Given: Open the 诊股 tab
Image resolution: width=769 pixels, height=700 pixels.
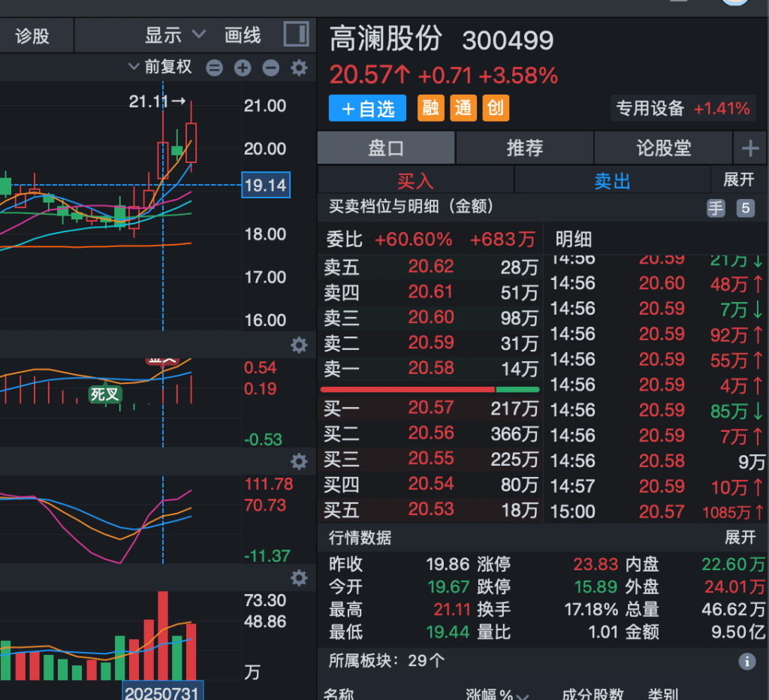Looking at the screenshot, I should point(32,36).
